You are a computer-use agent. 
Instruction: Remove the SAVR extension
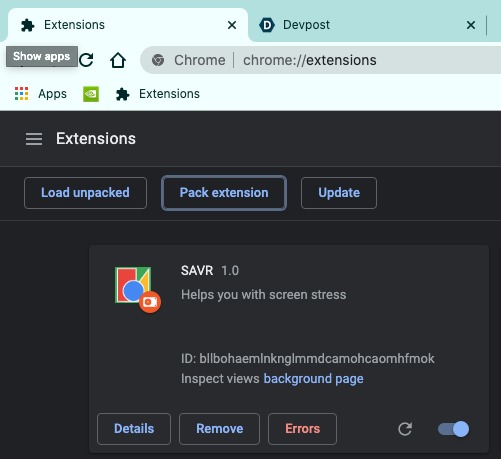(219, 429)
